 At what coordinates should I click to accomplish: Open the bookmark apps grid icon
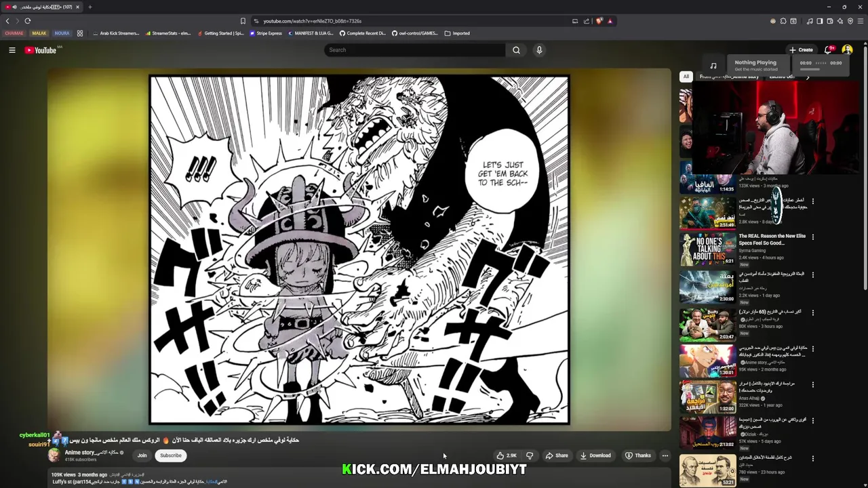coord(80,33)
